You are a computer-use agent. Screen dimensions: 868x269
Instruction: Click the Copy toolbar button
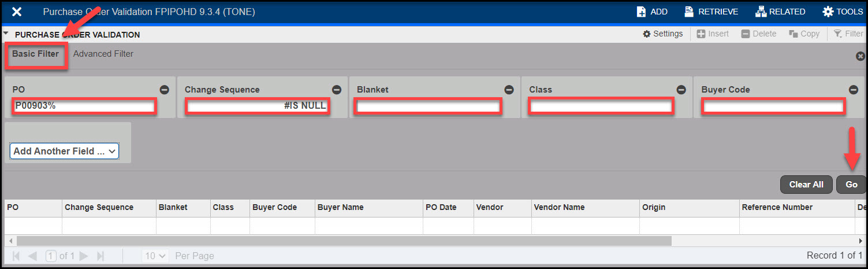tap(804, 34)
